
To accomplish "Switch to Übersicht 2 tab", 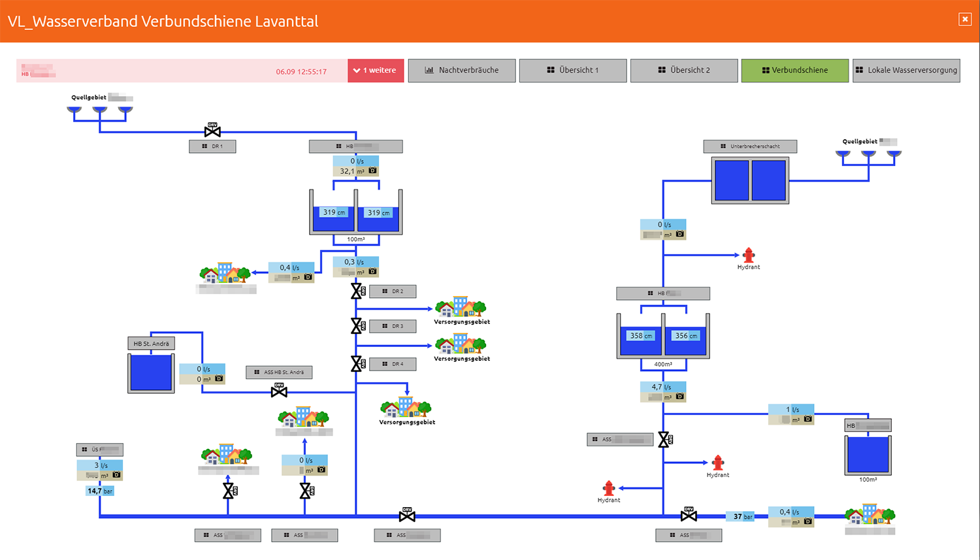I will tap(684, 71).
